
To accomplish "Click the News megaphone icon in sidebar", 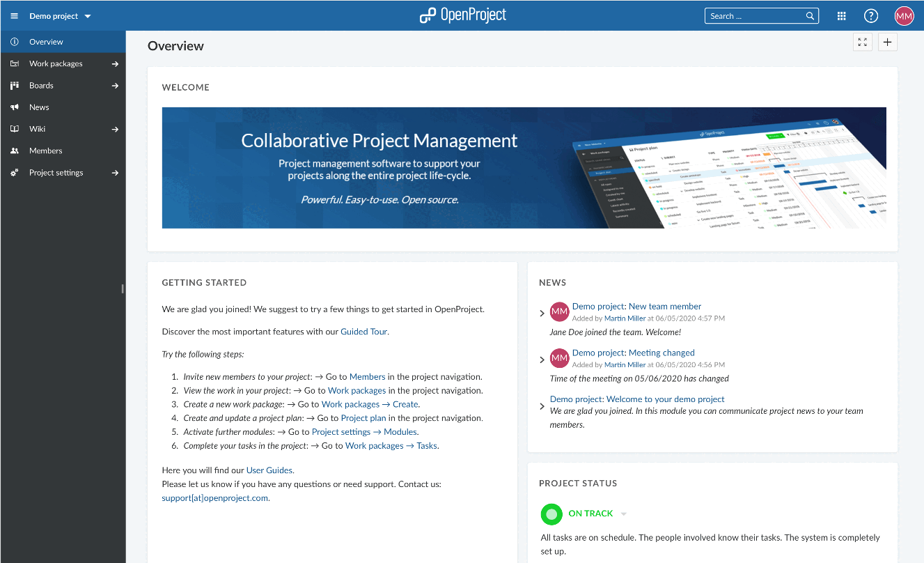I will tap(15, 107).
